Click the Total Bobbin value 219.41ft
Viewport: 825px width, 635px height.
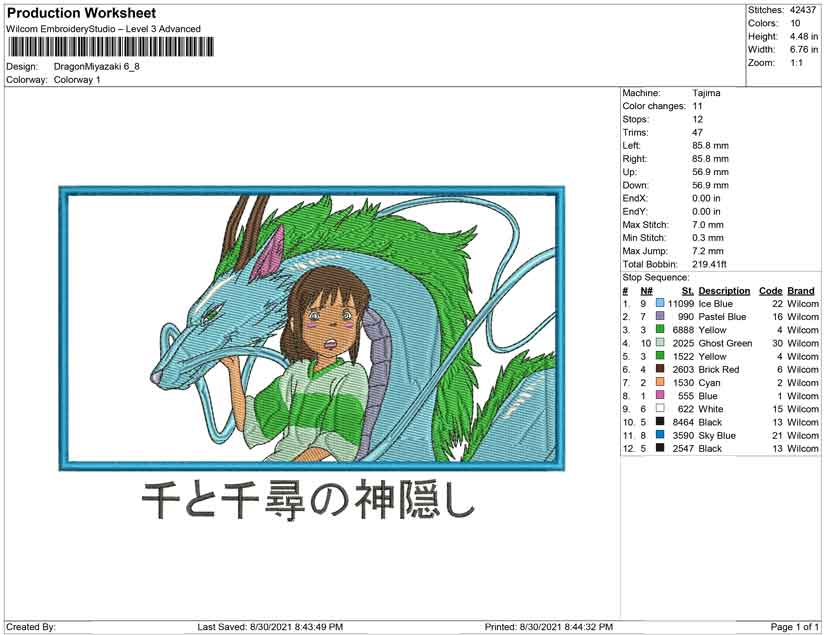pyautogui.click(x=709, y=264)
